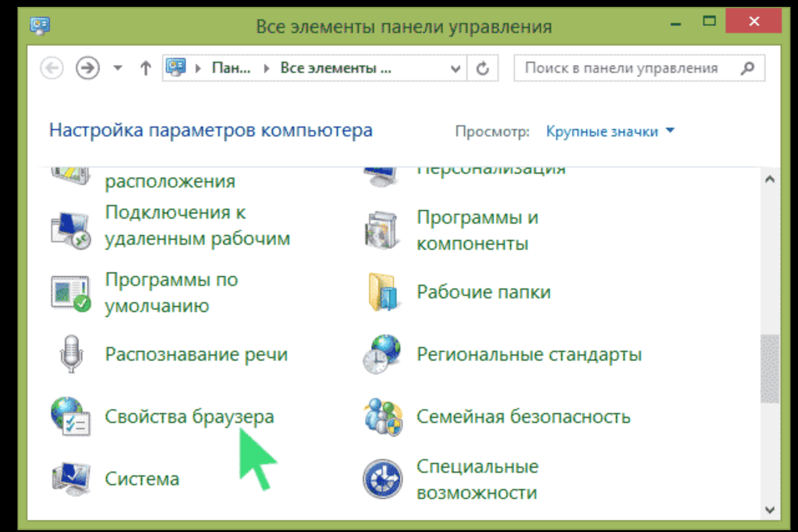The height and width of the screenshot is (532, 798).
Task: Open Региональные стандарты link
Action: (x=529, y=354)
